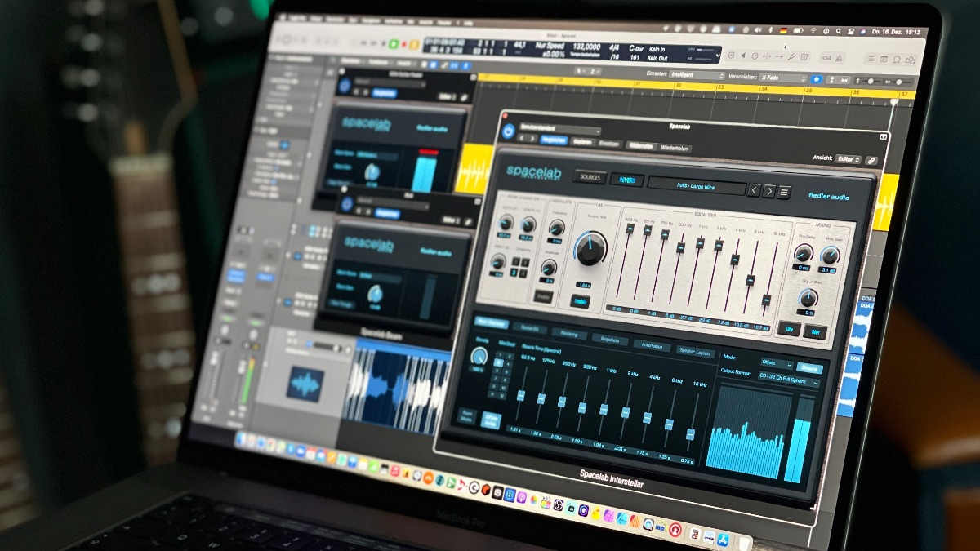Open the Automation tab in lower panel

coord(652,345)
